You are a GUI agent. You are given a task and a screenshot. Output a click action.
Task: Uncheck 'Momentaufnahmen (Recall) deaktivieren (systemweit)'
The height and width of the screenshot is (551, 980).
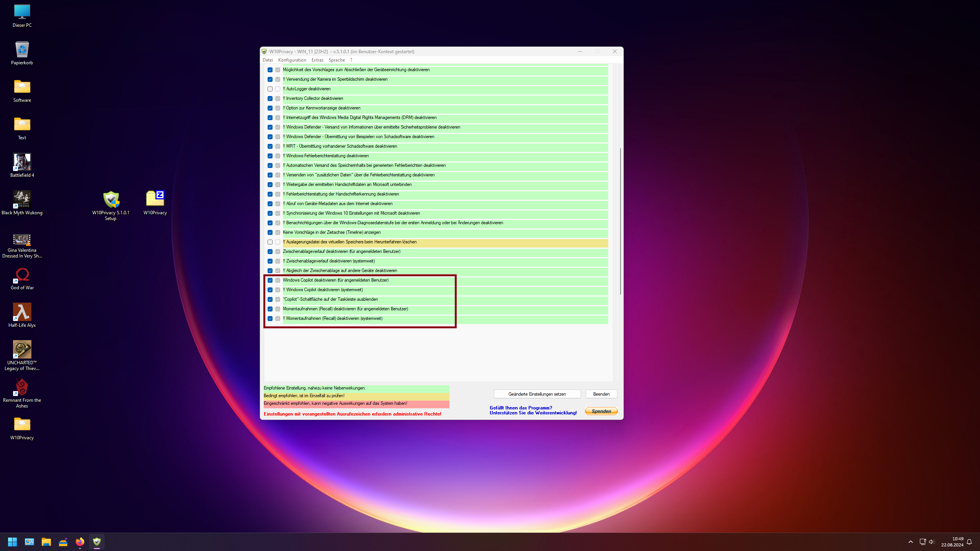[270, 318]
